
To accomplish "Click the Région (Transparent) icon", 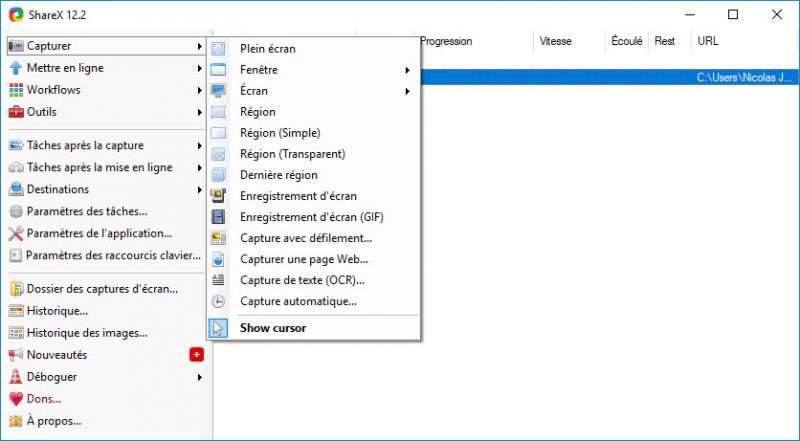I will pyautogui.click(x=218, y=154).
